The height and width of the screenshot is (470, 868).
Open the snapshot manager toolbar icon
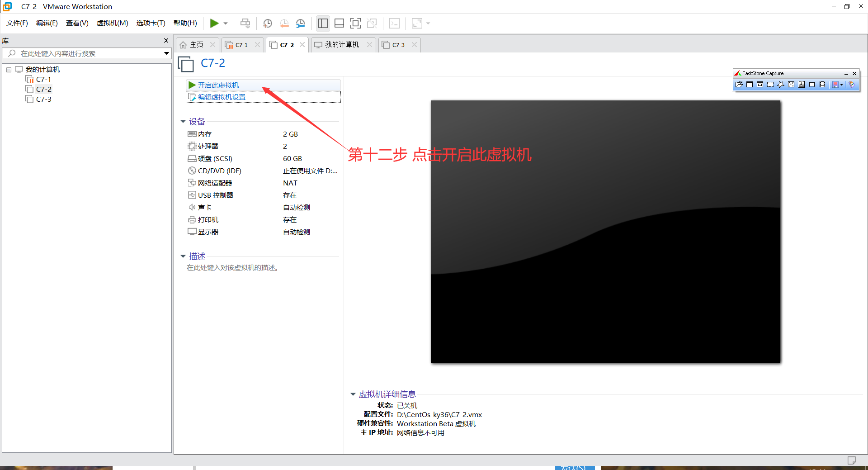[301, 23]
